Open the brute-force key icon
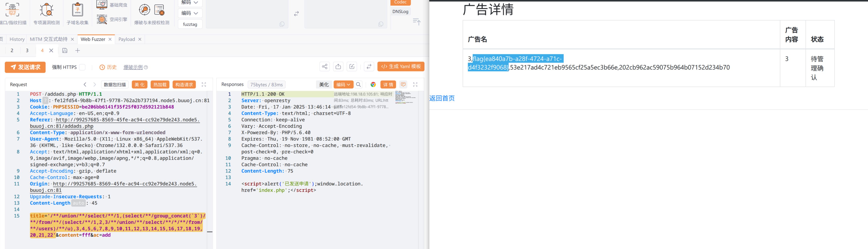Screen dimensions: 868x249 coord(145,10)
